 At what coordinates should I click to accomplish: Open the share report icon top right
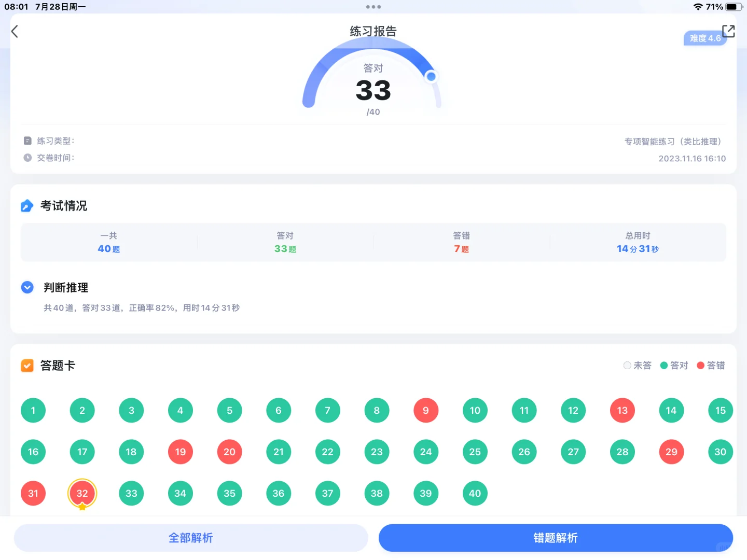[729, 31]
